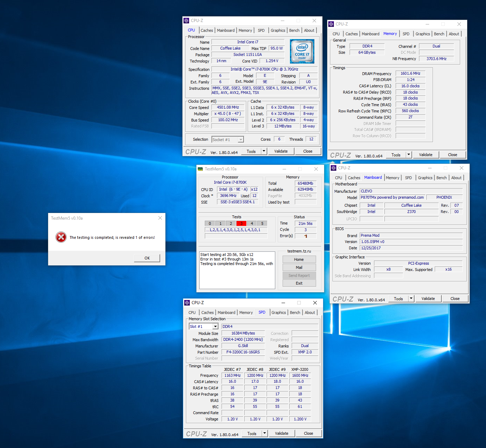The height and width of the screenshot is (448, 486).
Task: Close the TestMem5 main window with the X
Action: point(316,169)
